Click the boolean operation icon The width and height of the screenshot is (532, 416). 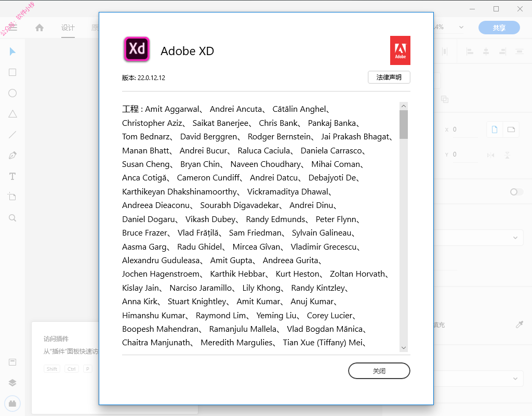445,99
